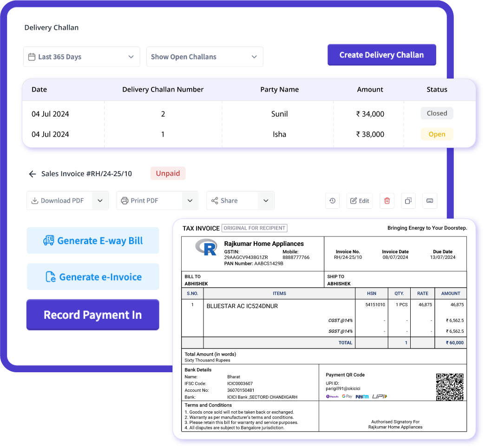The image size is (485, 448).
Task: Click the Share icon on the invoice toolbar
Action: pos(215,200)
